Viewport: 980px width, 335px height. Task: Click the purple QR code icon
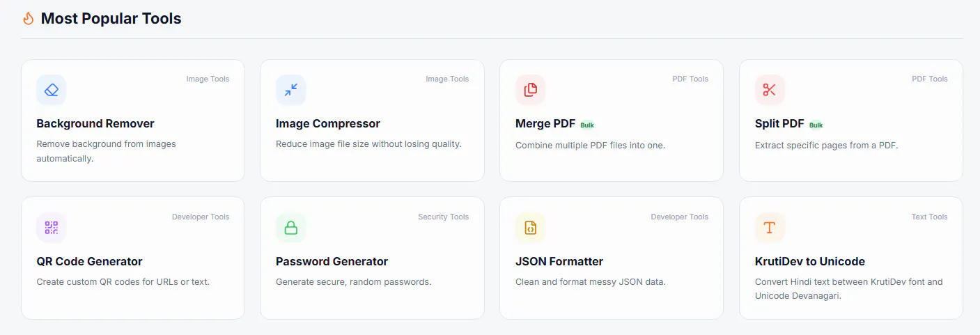pos(52,228)
